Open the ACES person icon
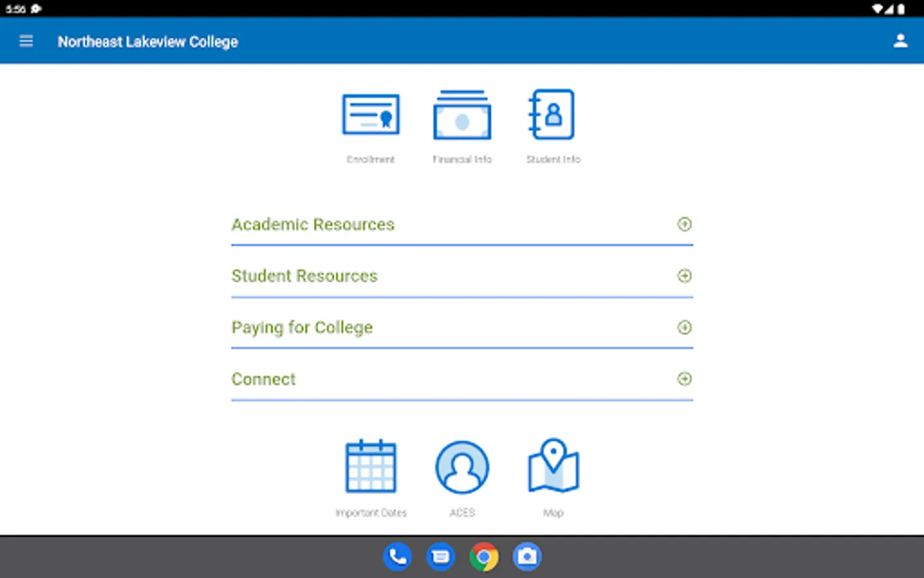 (x=462, y=467)
